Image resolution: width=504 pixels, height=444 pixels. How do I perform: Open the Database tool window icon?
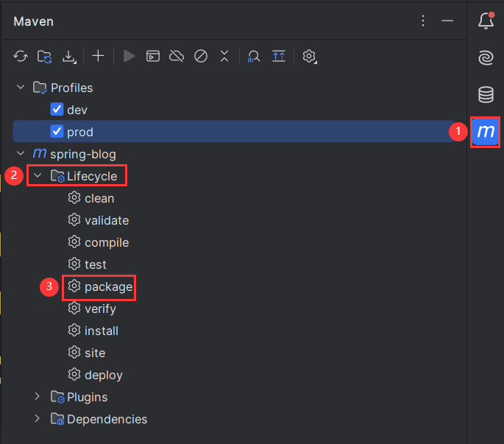pos(486,94)
